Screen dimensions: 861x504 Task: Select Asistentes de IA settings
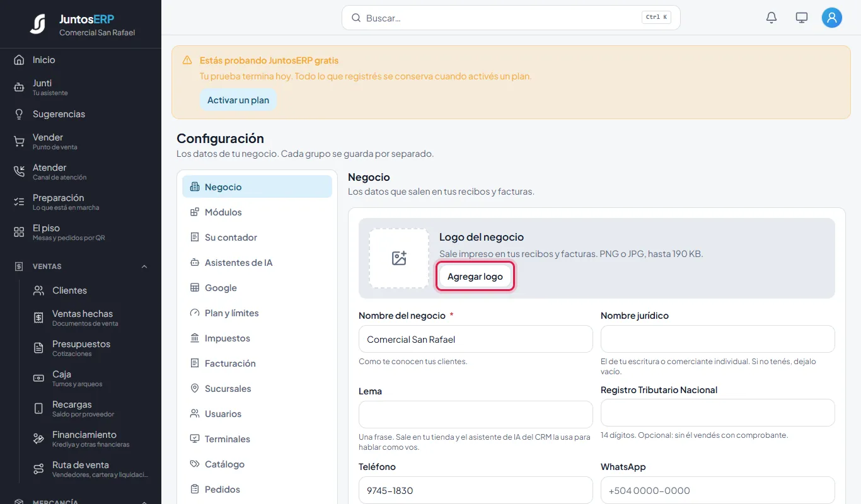257,263
